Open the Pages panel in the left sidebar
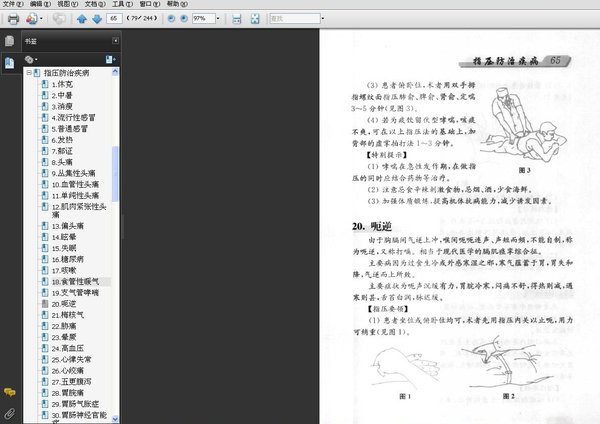Viewport: 600px width, 424px height. 9,41
